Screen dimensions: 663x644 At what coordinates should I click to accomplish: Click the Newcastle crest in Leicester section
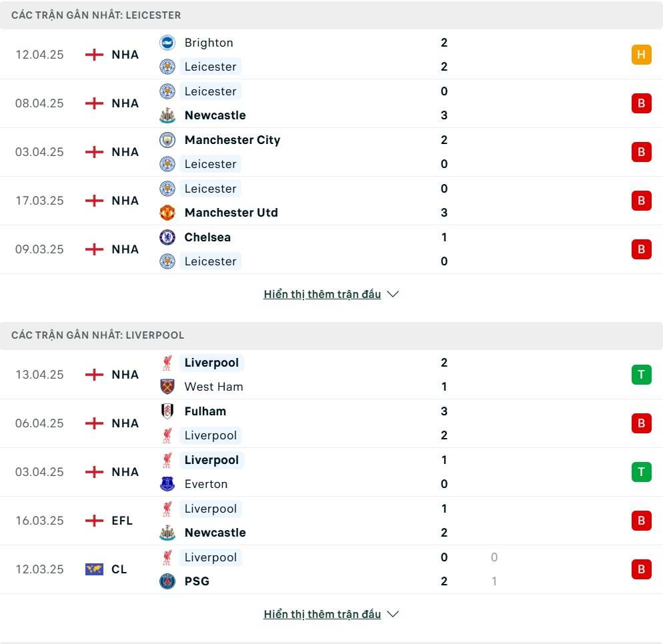(x=167, y=115)
